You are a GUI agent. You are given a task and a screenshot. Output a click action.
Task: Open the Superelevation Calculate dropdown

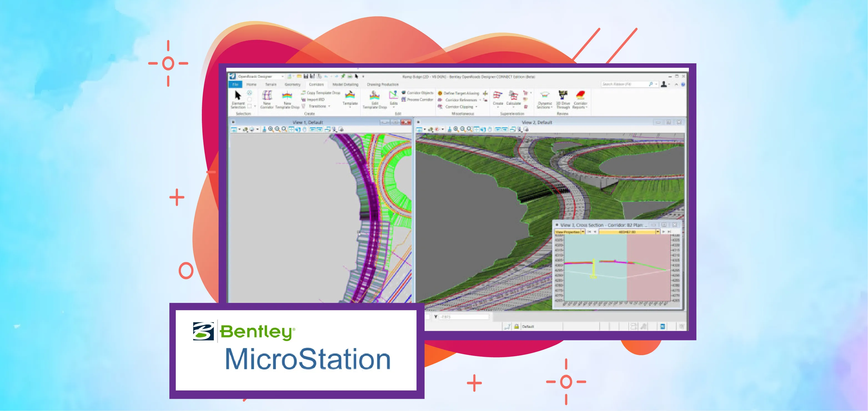(513, 107)
